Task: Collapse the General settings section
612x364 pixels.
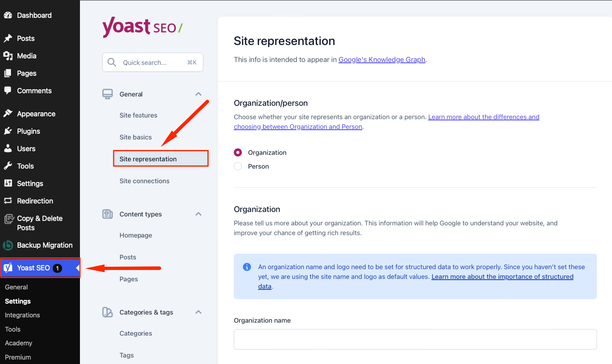Action: (198, 94)
